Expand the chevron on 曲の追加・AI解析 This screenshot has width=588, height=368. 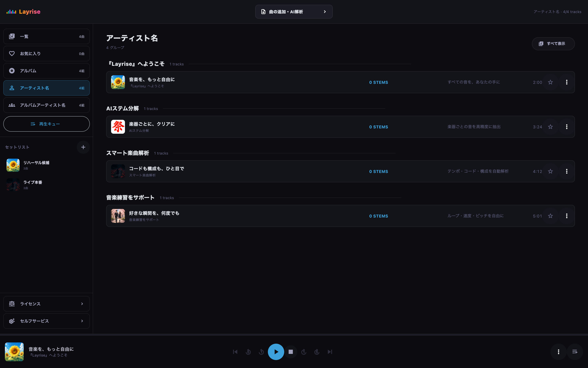325,12
